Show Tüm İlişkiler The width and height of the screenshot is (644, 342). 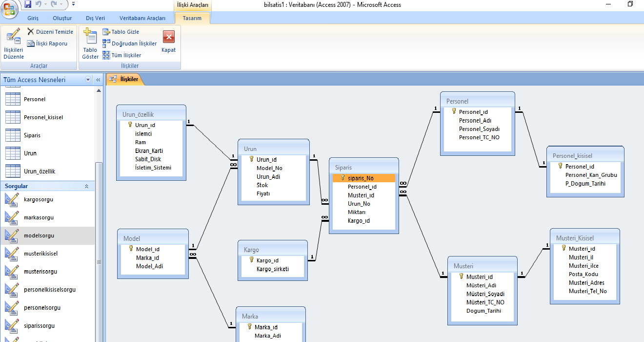pyautogui.click(x=107, y=55)
